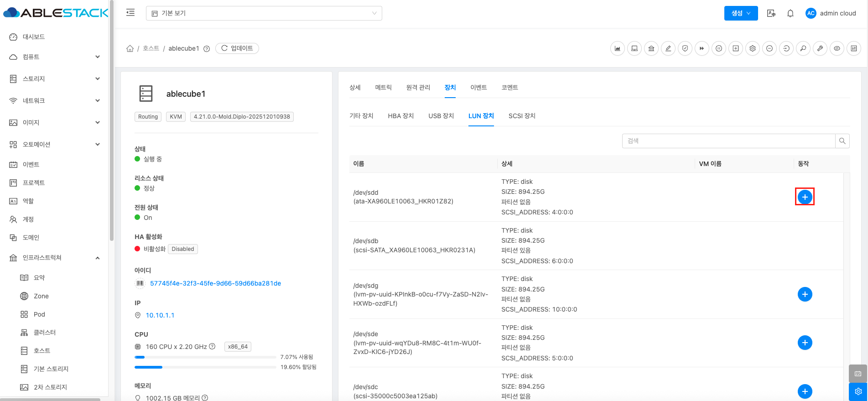This screenshot has height=401, width=868.
Task: Open the 10.10.1.1 IP link
Action: [160, 315]
